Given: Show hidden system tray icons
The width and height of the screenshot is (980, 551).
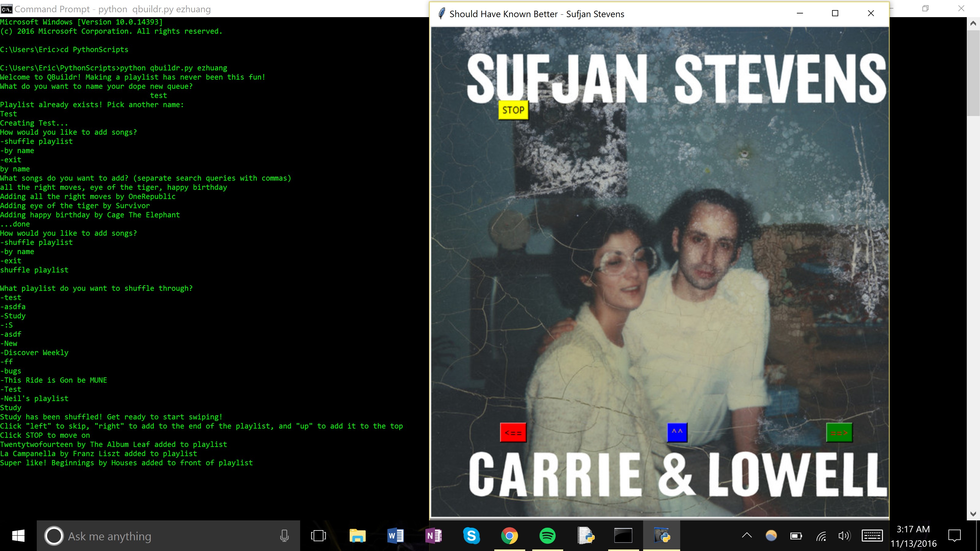Looking at the screenshot, I should click(747, 536).
